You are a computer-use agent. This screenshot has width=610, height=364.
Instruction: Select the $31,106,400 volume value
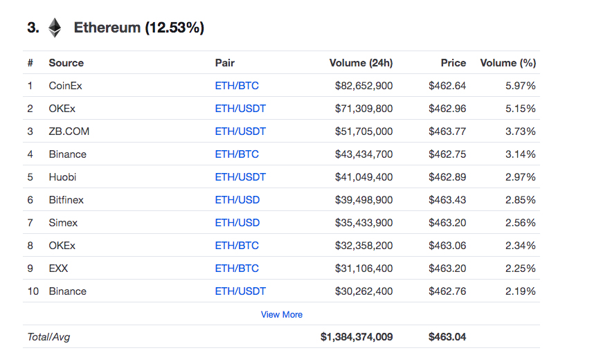[364, 269]
